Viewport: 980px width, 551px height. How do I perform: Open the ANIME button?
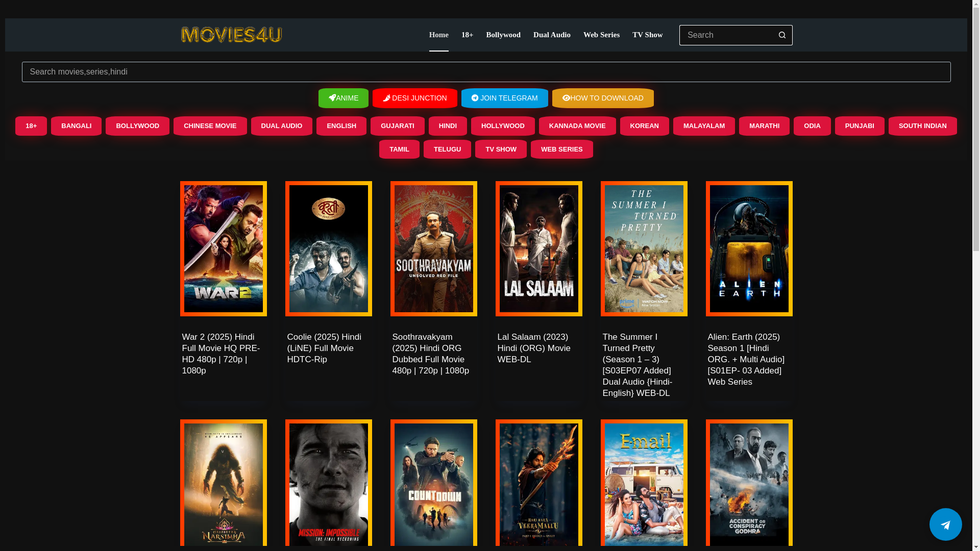click(344, 98)
